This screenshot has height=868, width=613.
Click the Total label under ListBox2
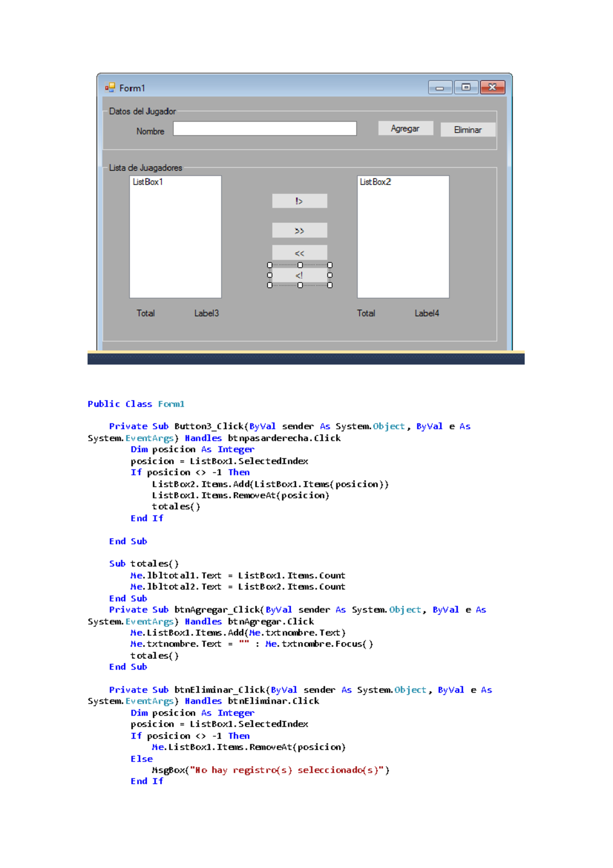(x=366, y=313)
